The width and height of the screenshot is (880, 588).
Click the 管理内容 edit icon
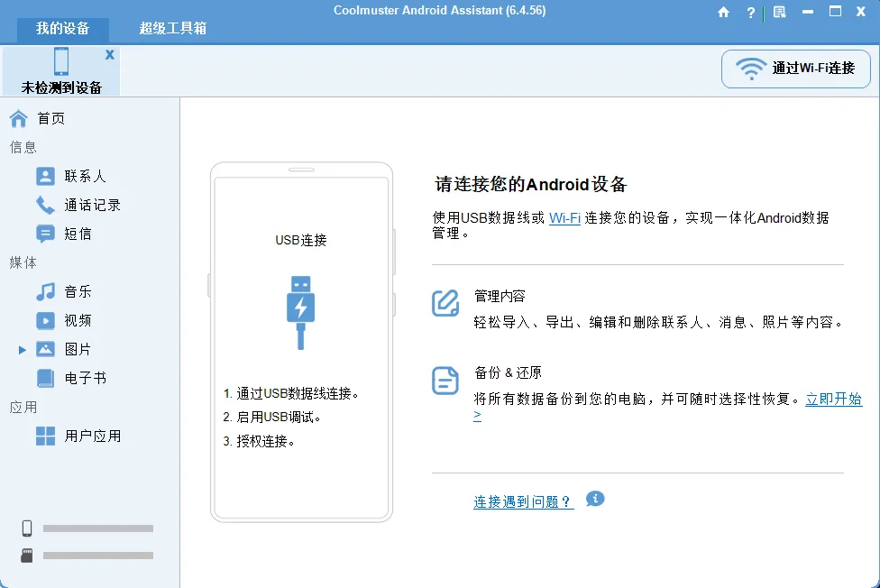pos(445,303)
